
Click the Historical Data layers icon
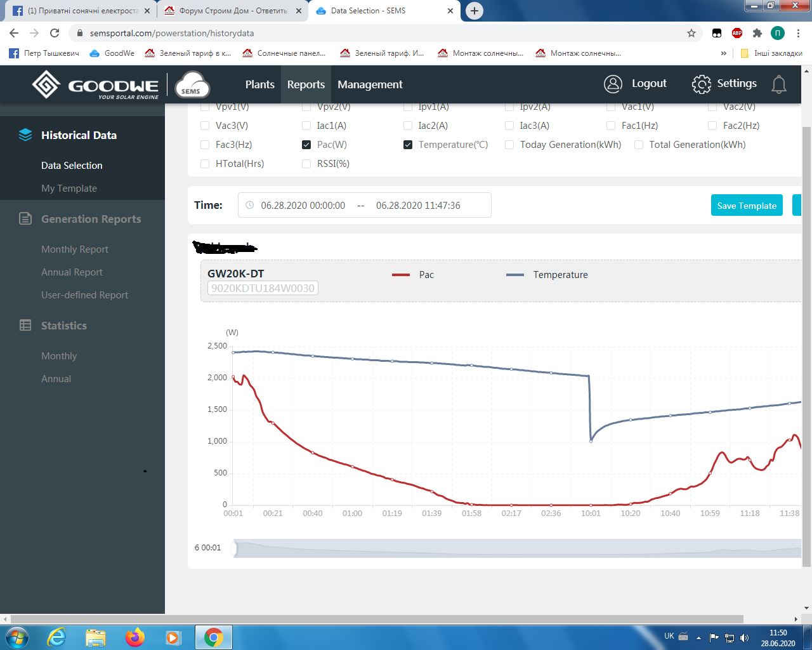(x=25, y=135)
